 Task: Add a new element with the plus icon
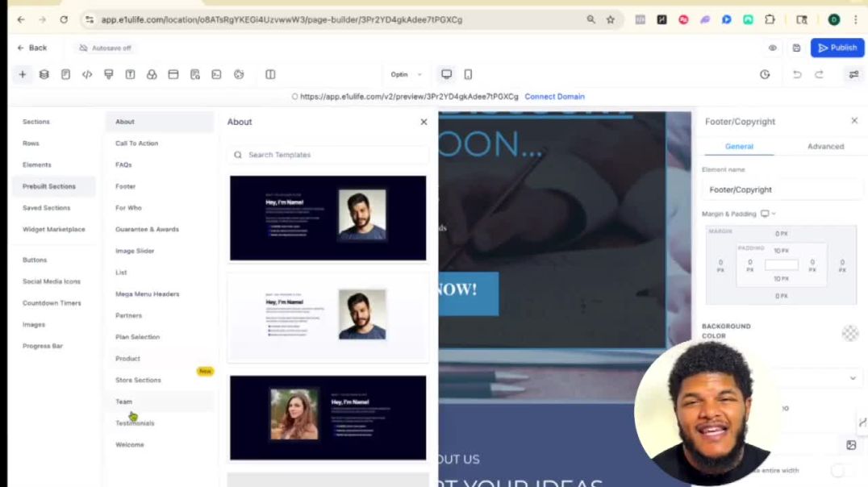[x=23, y=74]
